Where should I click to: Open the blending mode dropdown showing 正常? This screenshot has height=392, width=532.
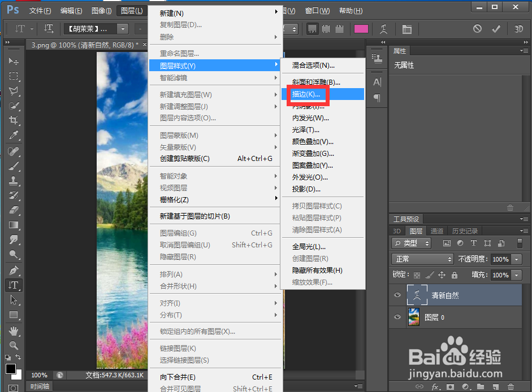point(422,258)
